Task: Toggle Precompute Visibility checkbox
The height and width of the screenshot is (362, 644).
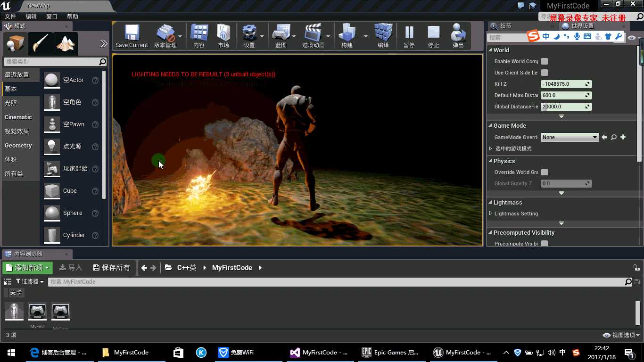Action: coord(545,244)
